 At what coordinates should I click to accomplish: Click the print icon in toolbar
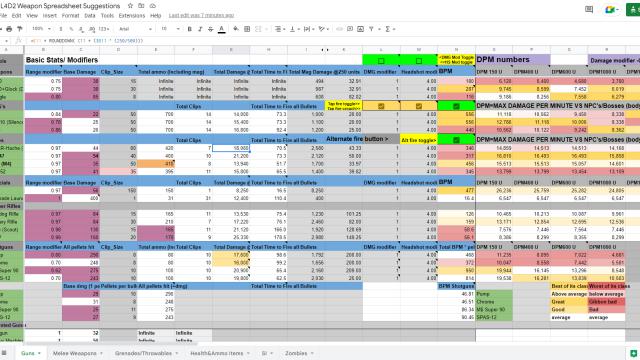(9, 29)
